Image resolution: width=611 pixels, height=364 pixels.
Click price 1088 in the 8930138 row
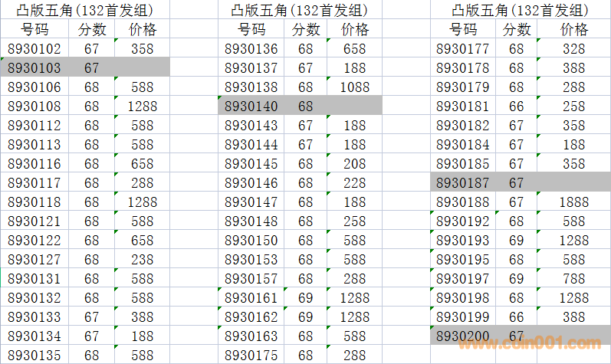(x=354, y=87)
